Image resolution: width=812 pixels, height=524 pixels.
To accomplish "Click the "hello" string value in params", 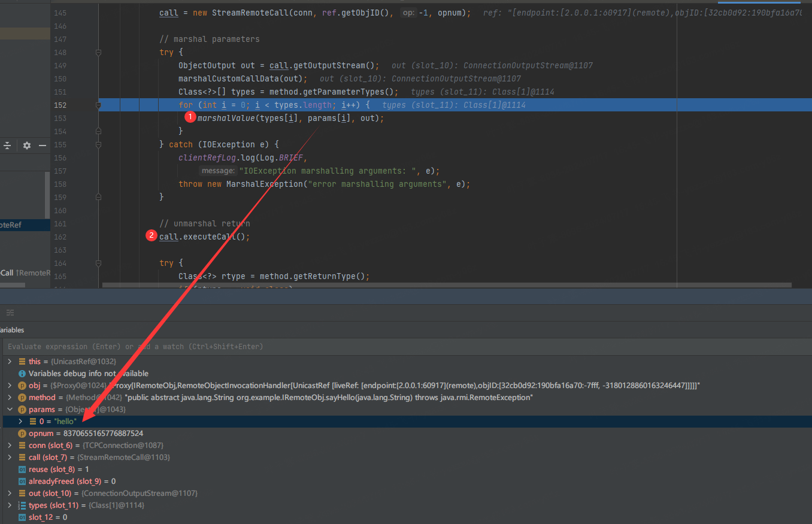I will pos(65,422).
